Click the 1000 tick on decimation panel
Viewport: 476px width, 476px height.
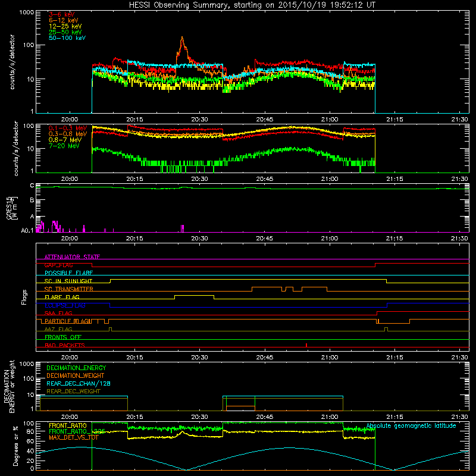coord(26,364)
